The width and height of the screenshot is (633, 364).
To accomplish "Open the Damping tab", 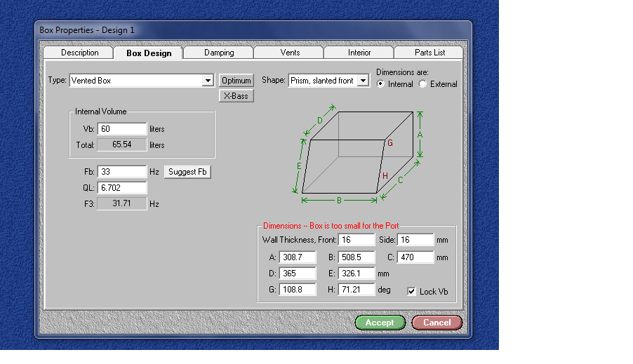I will coord(219,53).
